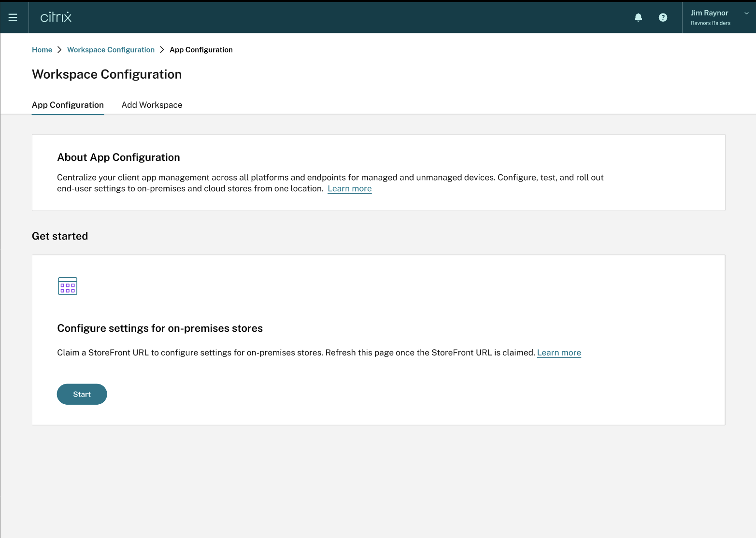Open the notifications bell

pos(638,17)
